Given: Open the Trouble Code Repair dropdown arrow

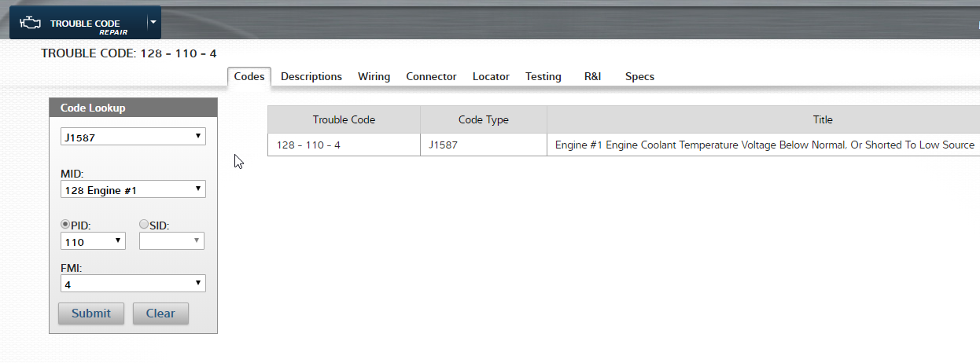Looking at the screenshot, I should coord(153,22).
